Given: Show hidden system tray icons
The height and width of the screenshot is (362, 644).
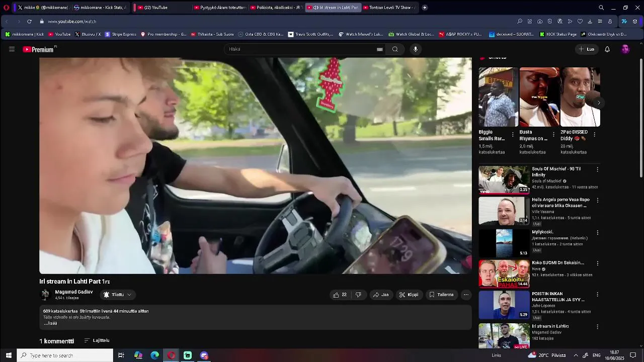Looking at the screenshot, I should [576, 355].
